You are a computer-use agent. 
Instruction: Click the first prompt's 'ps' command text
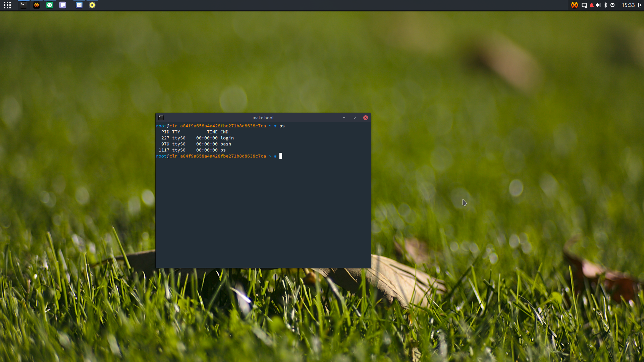(282, 126)
